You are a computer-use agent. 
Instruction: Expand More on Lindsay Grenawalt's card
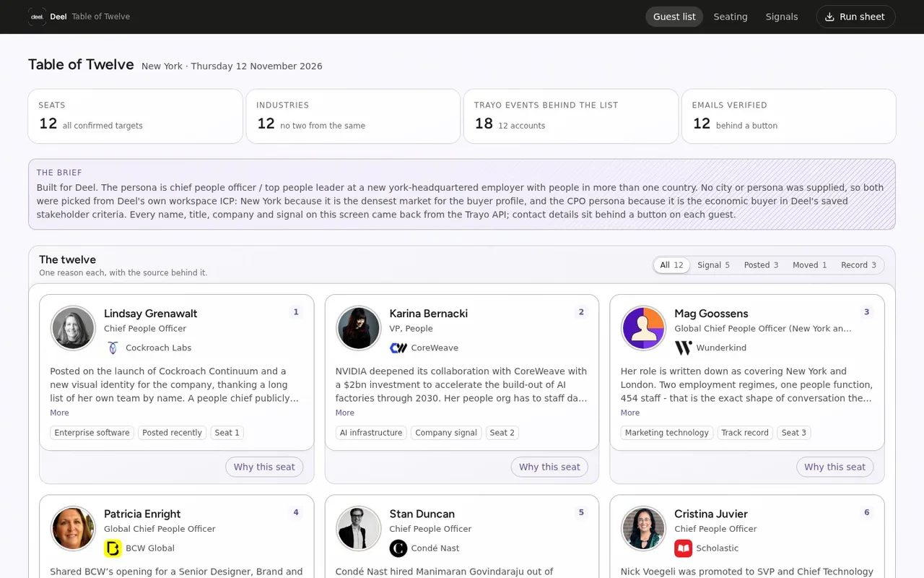coord(59,413)
